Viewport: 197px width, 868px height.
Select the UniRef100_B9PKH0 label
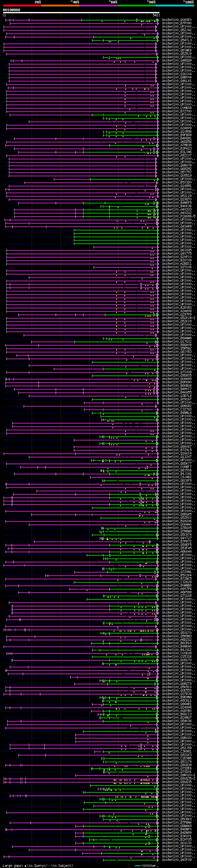click(177, 382)
